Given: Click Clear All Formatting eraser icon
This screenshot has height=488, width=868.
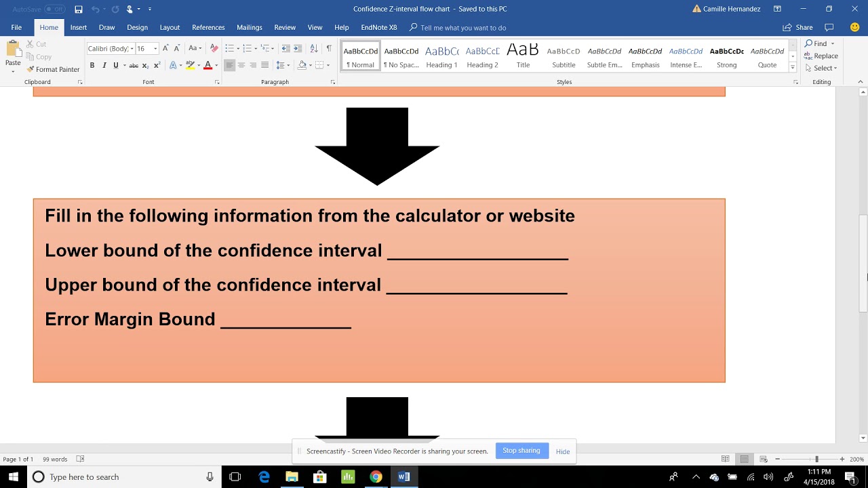Looking at the screenshot, I should [x=214, y=48].
